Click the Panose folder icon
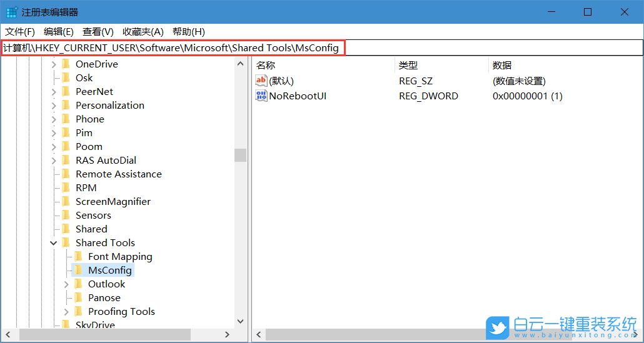The width and height of the screenshot is (644, 343). click(78, 298)
